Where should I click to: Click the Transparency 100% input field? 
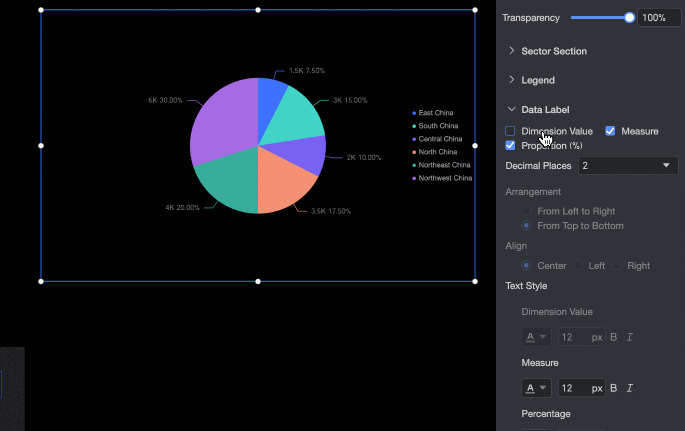click(659, 18)
